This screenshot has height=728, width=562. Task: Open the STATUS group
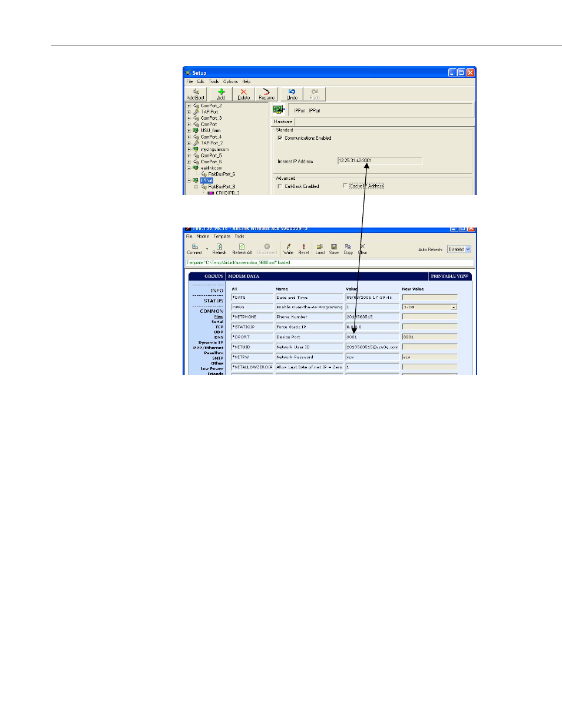pyautogui.click(x=213, y=301)
